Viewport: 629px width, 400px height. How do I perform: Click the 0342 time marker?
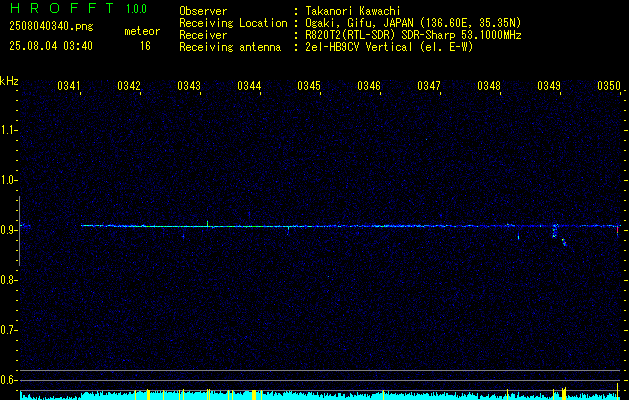tap(129, 86)
